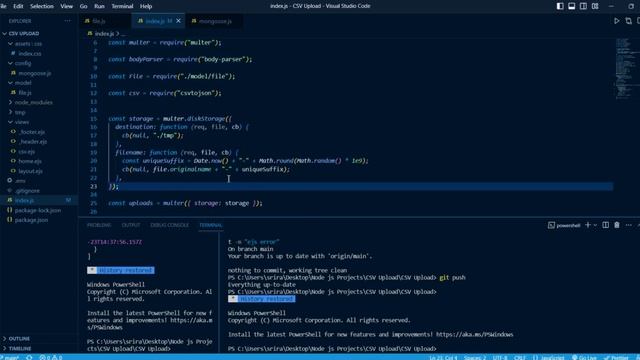
Task: Open the View menu
Action: pyautogui.click(x=67, y=6)
